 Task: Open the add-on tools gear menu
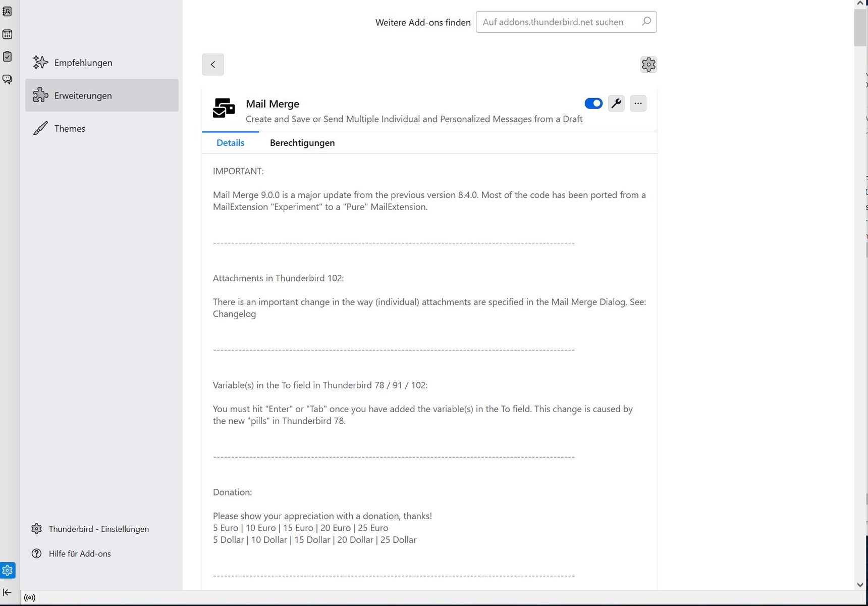pos(648,65)
